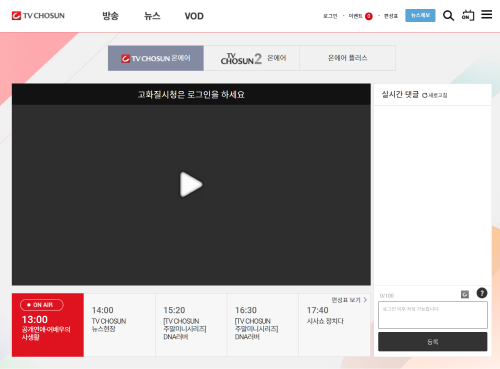Click the small gray icon beside comment counter
Screen dimensions: 500x369
click(465, 294)
